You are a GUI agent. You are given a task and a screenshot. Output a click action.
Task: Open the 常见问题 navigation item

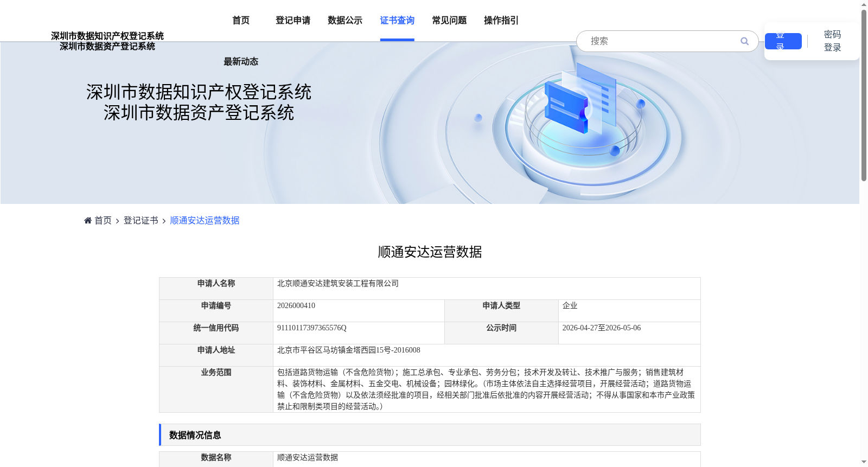[x=449, y=21]
